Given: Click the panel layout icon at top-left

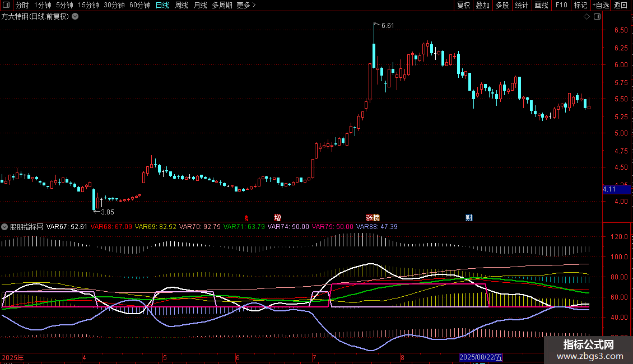Looking at the screenshot, I should pos(6,5).
